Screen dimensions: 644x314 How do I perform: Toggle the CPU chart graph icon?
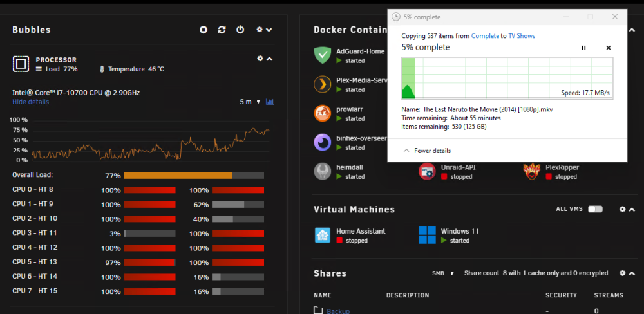(270, 102)
